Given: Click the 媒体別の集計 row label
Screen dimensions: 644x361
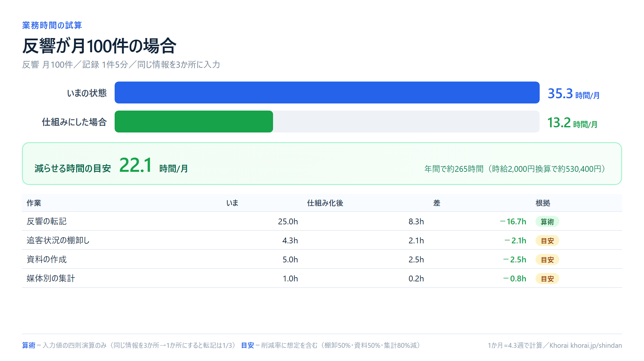Looking at the screenshot, I should click(51, 278).
